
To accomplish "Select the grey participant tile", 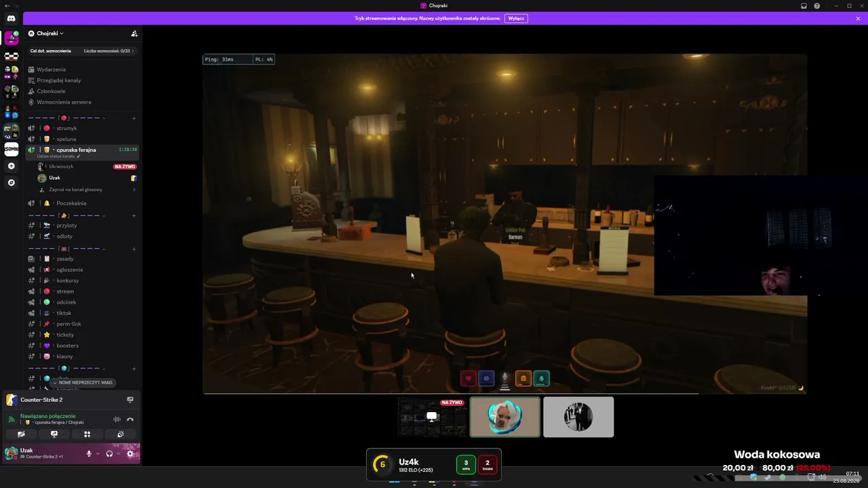I will pyautogui.click(x=578, y=417).
